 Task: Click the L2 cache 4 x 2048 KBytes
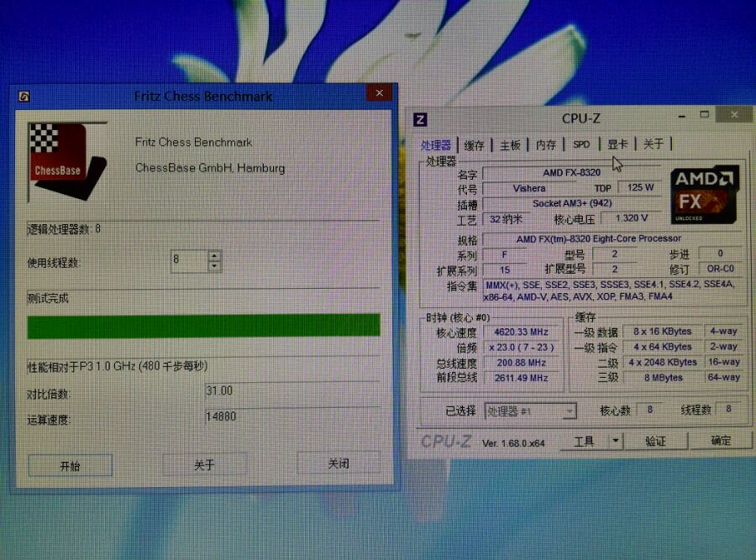click(663, 363)
